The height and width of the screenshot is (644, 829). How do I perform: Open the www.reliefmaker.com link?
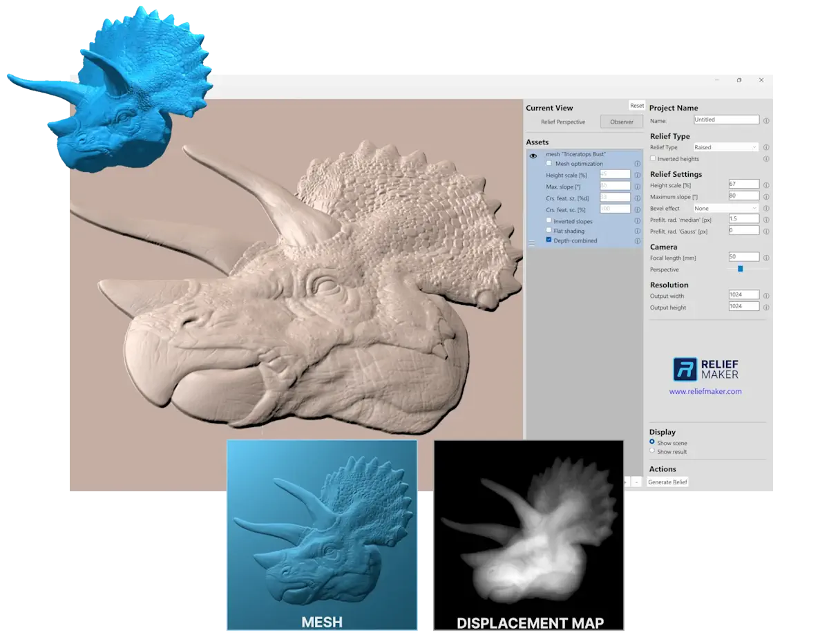706,392
